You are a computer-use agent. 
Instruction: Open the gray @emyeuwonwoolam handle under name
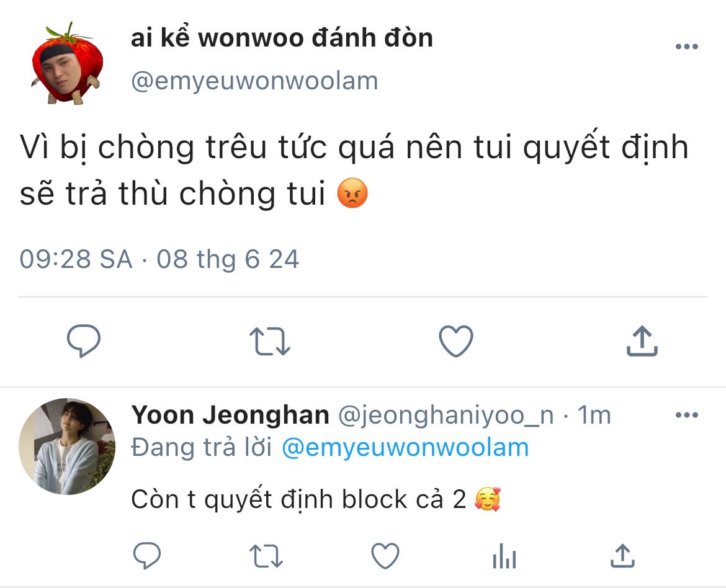point(254,81)
